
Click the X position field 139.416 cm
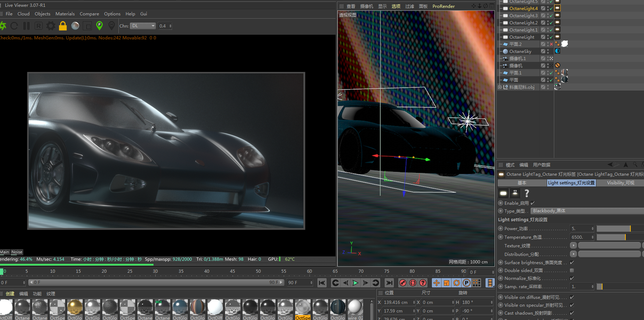(398, 302)
